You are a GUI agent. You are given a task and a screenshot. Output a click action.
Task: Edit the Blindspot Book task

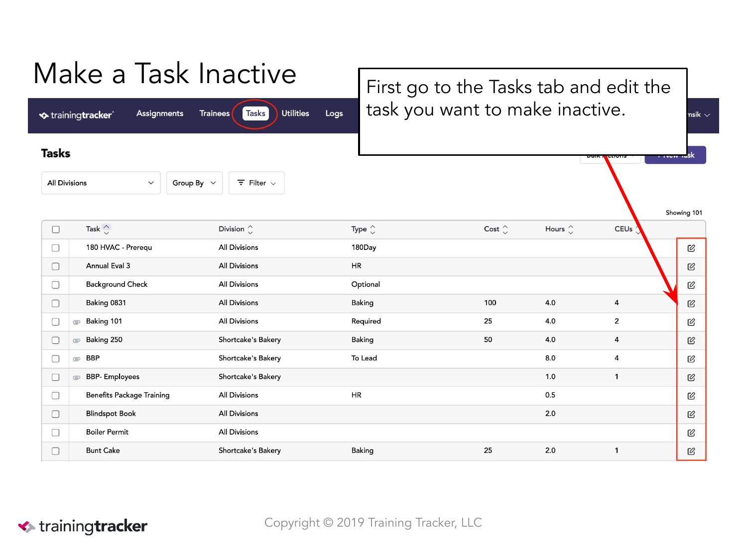691,414
